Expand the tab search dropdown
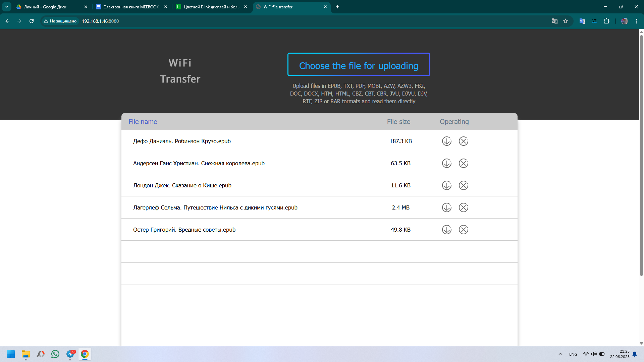 click(7, 7)
